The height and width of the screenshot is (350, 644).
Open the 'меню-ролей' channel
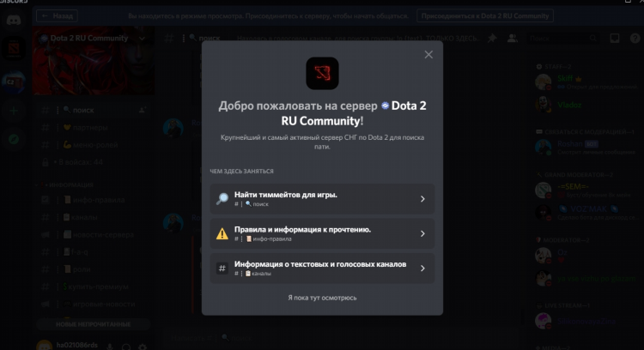point(94,145)
